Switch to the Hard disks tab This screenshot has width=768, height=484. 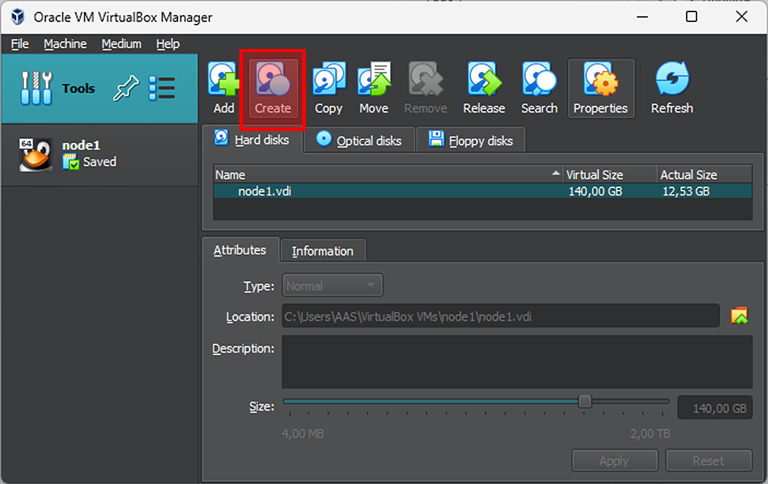point(252,139)
